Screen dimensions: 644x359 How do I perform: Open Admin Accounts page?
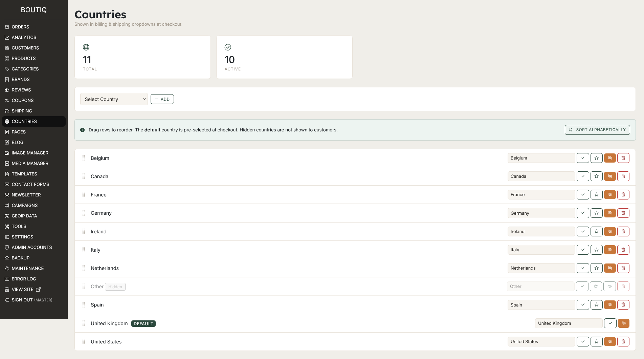point(34,248)
